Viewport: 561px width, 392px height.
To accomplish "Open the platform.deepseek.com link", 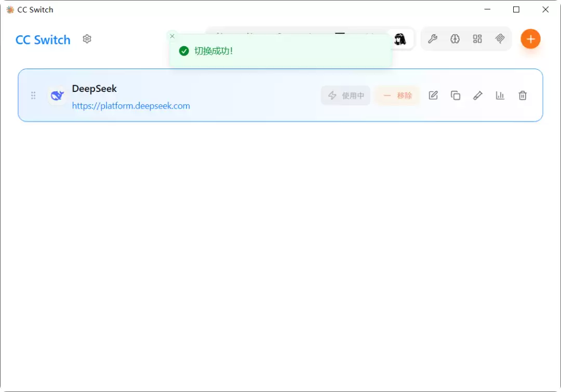I will [x=131, y=106].
